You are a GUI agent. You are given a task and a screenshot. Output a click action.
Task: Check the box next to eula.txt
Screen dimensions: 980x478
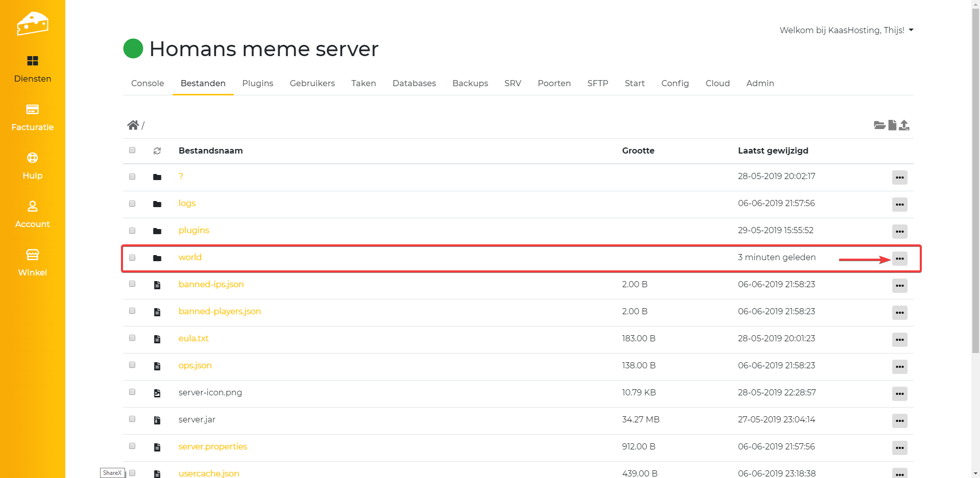click(132, 338)
